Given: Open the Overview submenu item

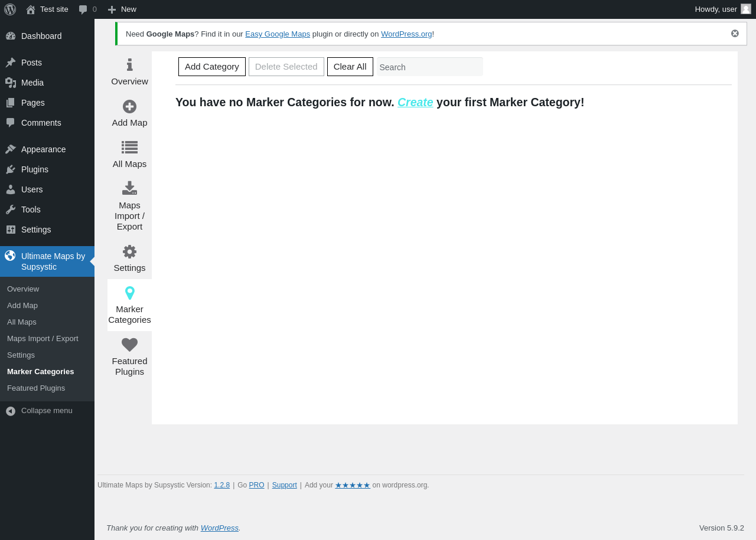Looking at the screenshot, I should pyautogui.click(x=23, y=289).
